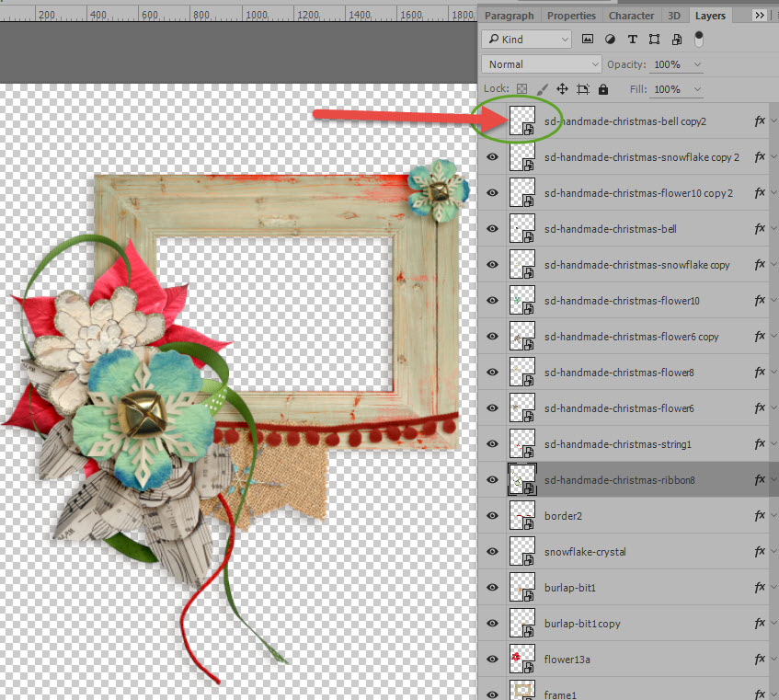Viewport: 779px width, 700px height.
Task: Click the lock all padlock icon
Action: 603,89
